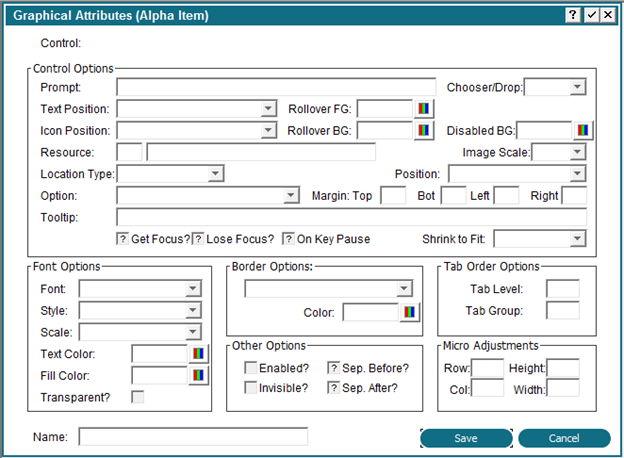This screenshot has height=458, width=624.
Task: Open the Fill Color picker icon
Action: coord(198,375)
